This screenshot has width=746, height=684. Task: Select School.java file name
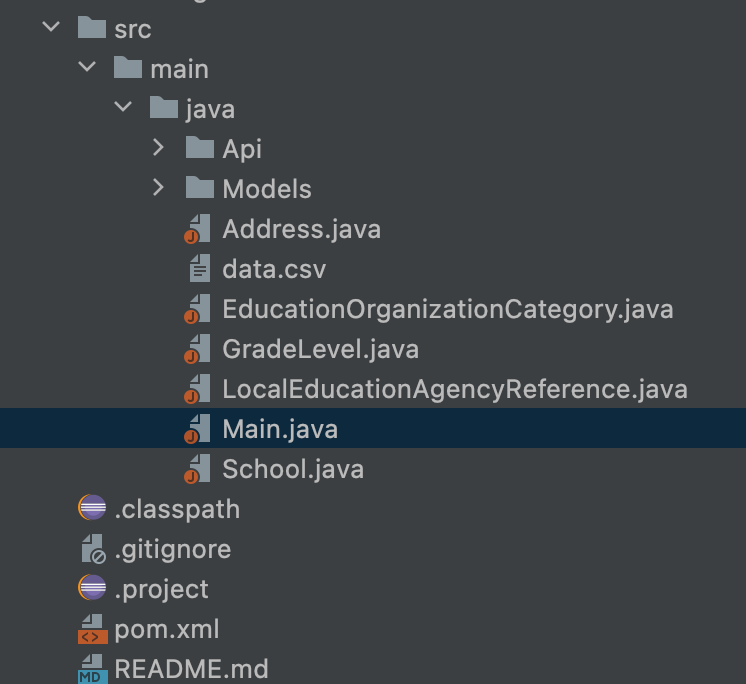293,469
